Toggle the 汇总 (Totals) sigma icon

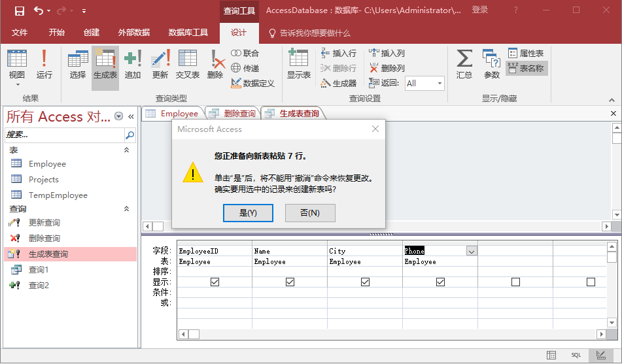[x=464, y=65]
